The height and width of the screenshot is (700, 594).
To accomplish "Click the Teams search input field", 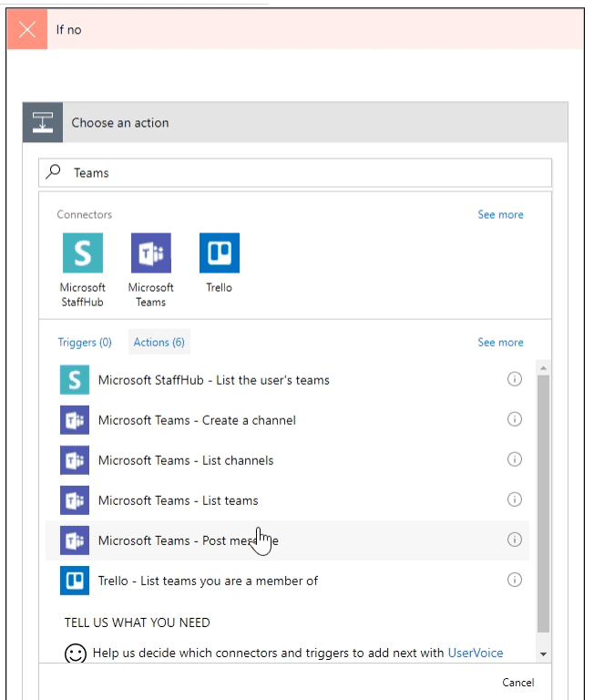I will point(301,172).
